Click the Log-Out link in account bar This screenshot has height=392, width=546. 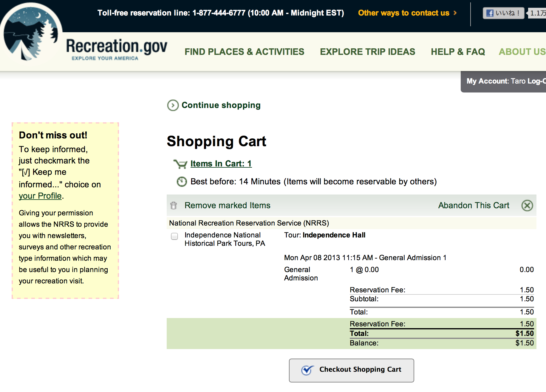(x=536, y=81)
